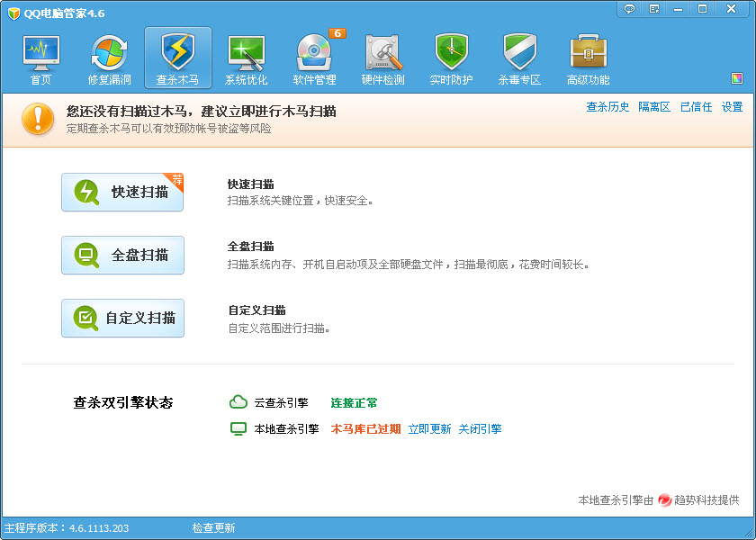Image resolution: width=756 pixels, height=540 pixels.
Task: Click 立即更新 to update trojan database
Action: coord(429,429)
